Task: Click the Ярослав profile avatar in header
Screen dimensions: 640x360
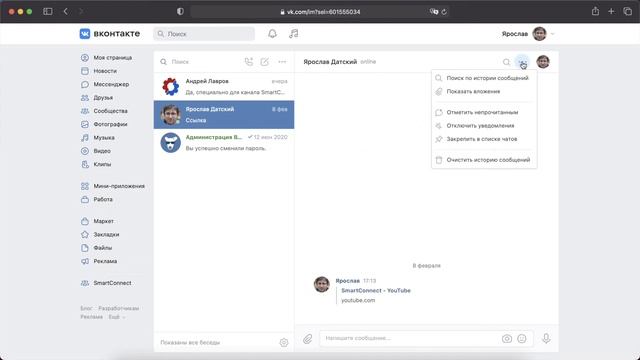Action: pos(540,34)
